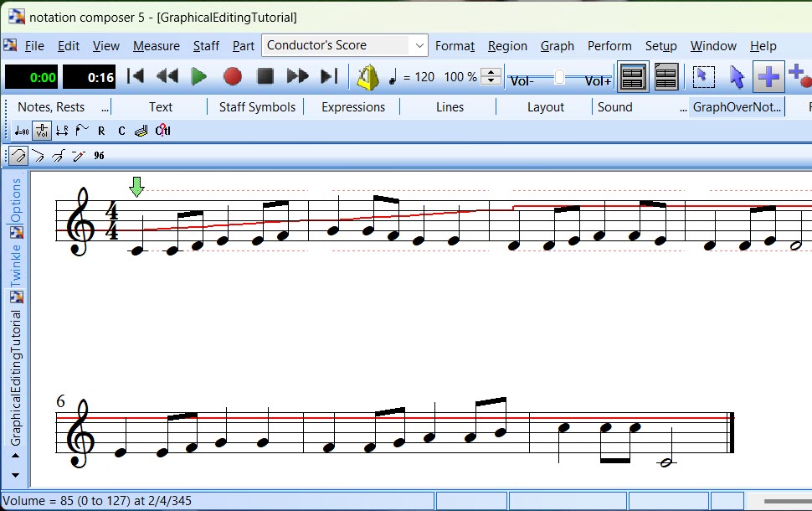The height and width of the screenshot is (511, 812).
Task: Expand the Notes, Rests palette overflow
Action: (x=105, y=107)
